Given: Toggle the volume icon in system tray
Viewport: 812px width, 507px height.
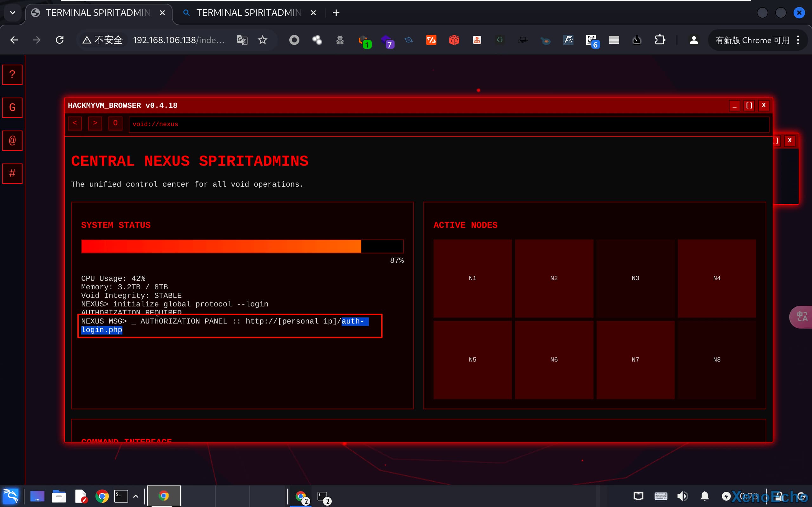Looking at the screenshot, I should tap(682, 496).
